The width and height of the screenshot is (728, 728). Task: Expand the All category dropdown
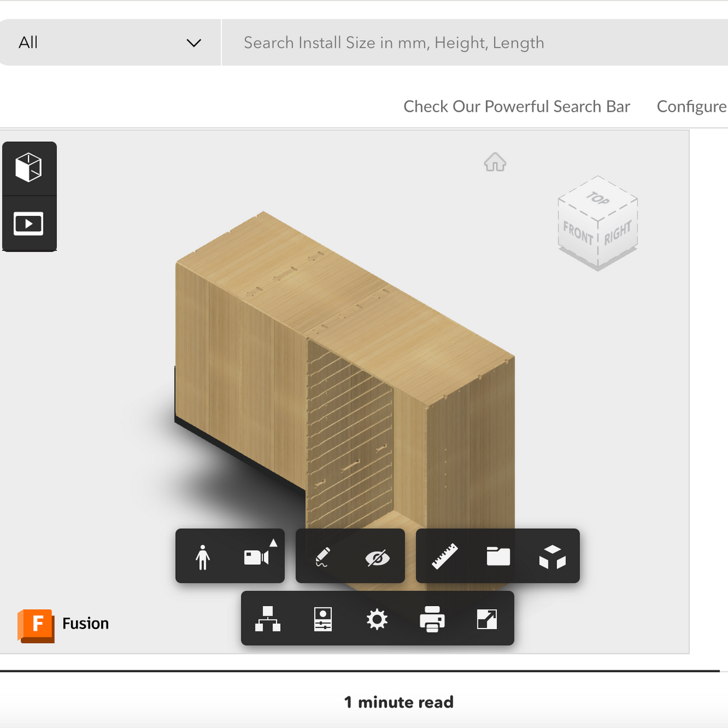110,42
